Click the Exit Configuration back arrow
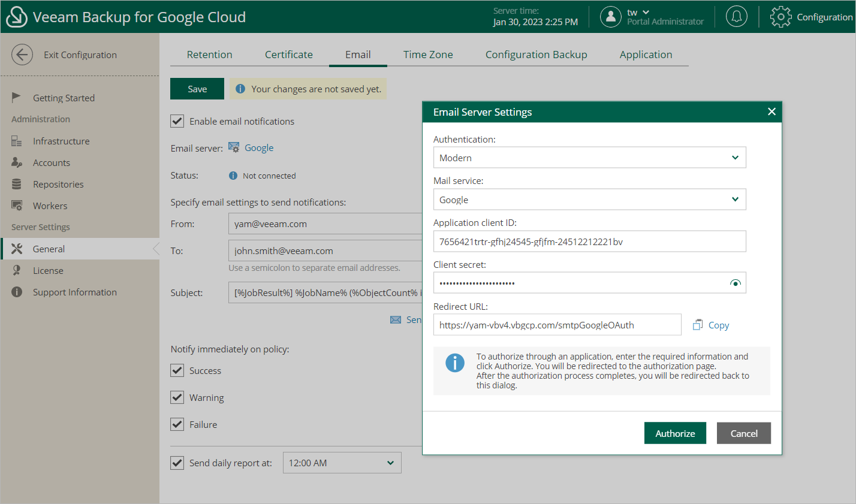Viewport: 856px width, 504px height. pyautogui.click(x=22, y=55)
